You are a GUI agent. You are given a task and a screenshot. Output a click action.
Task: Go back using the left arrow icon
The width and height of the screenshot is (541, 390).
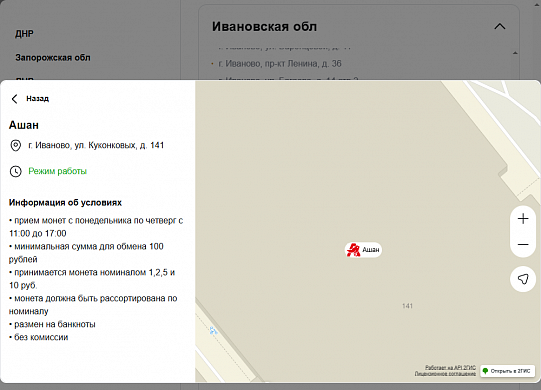coord(14,99)
